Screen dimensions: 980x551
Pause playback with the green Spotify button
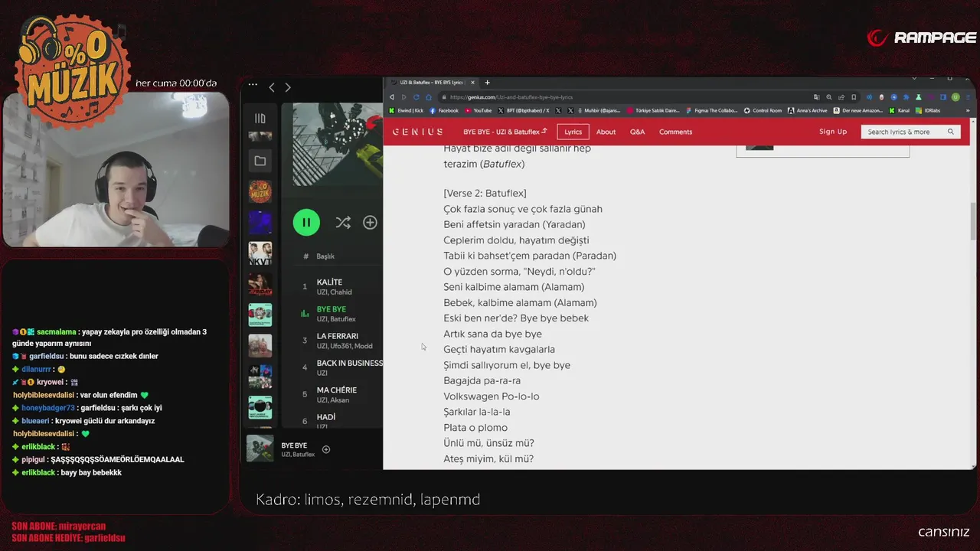[x=306, y=223]
